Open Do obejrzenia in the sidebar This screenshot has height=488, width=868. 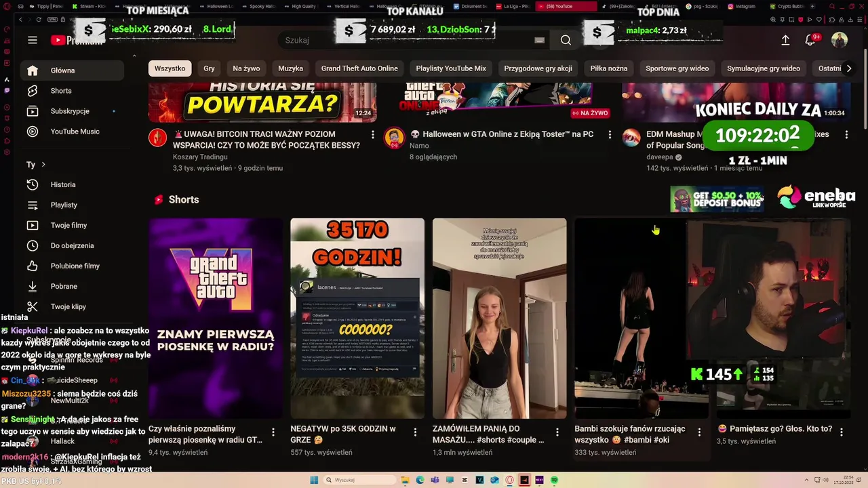coord(72,245)
